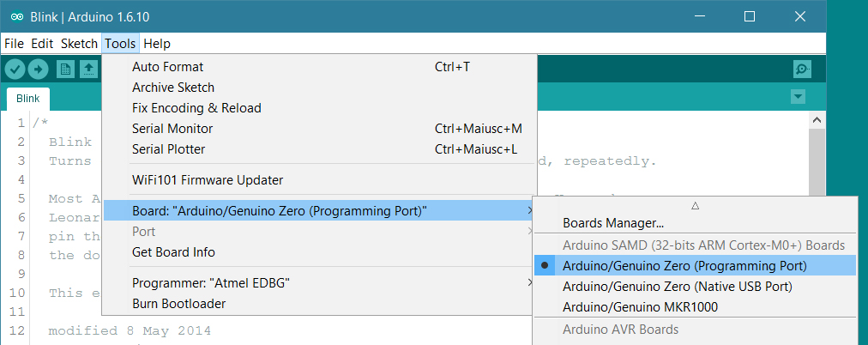
Task: Open Boards Manager... from submenu
Action: click(696, 224)
